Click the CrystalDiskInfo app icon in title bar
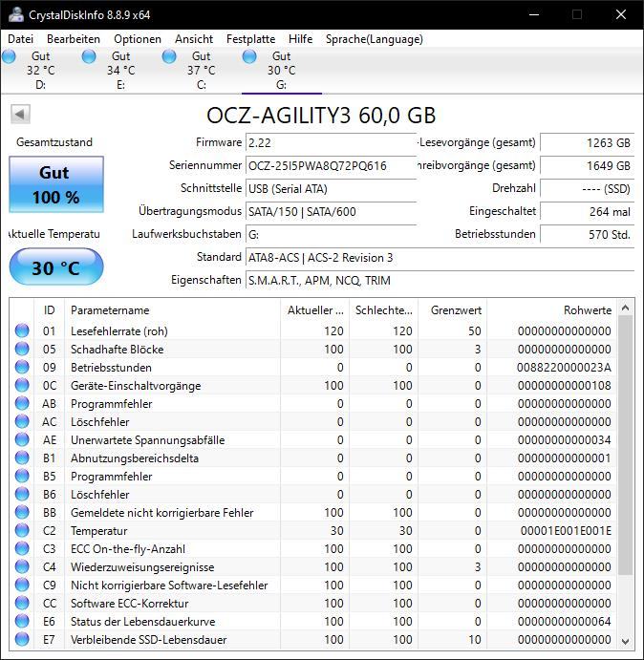The width and height of the screenshot is (644, 660). (15, 14)
